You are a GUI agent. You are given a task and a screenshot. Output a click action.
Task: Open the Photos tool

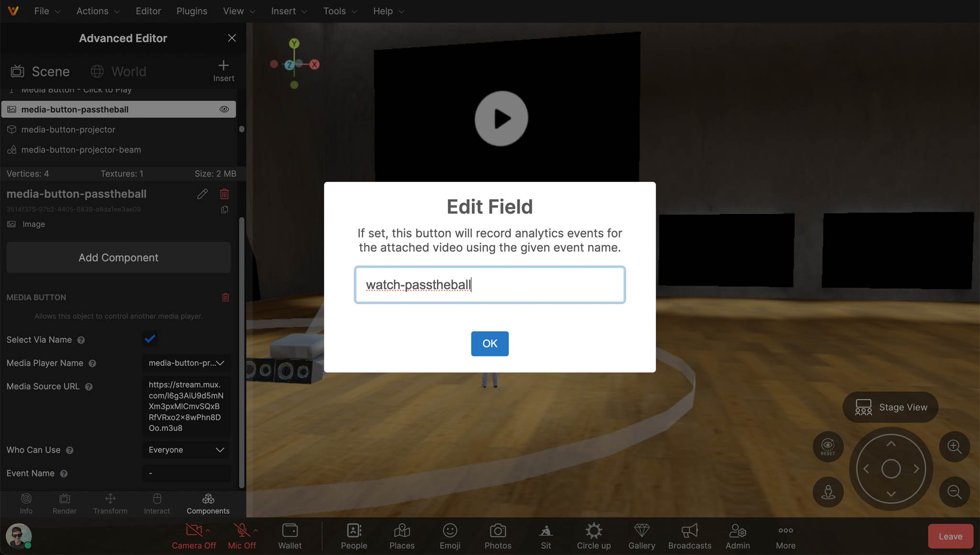[498, 536]
